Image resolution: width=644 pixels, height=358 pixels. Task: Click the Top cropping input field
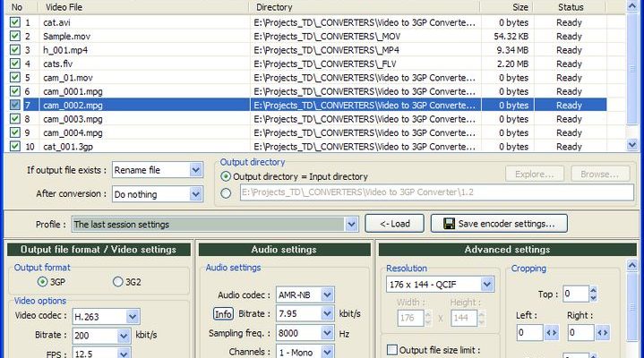(x=576, y=294)
